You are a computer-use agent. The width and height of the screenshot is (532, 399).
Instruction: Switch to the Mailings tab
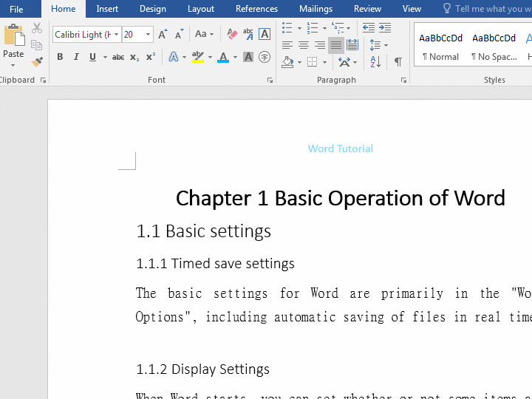click(316, 9)
